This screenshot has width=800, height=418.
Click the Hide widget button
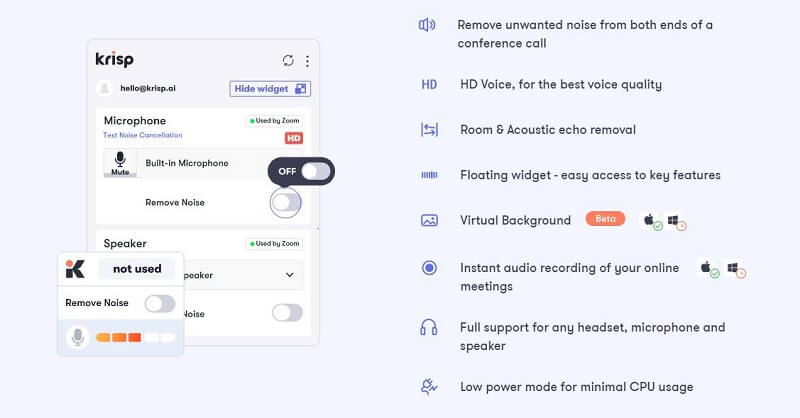(x=270, y=89)
